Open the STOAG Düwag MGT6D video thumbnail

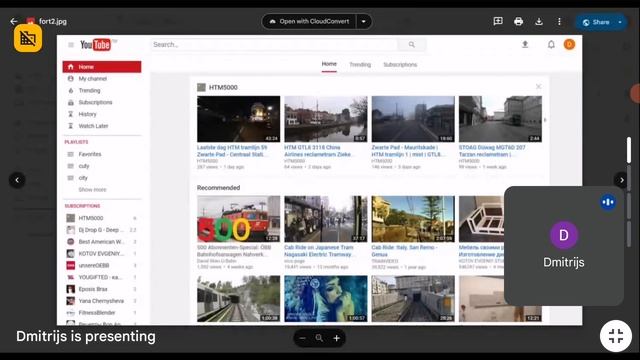[x=500, y=119]
